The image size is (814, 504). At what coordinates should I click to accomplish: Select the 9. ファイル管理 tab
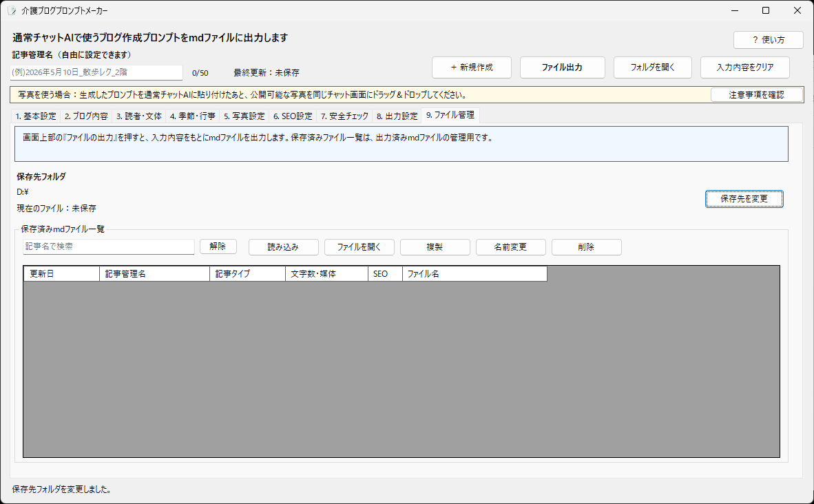450,115
